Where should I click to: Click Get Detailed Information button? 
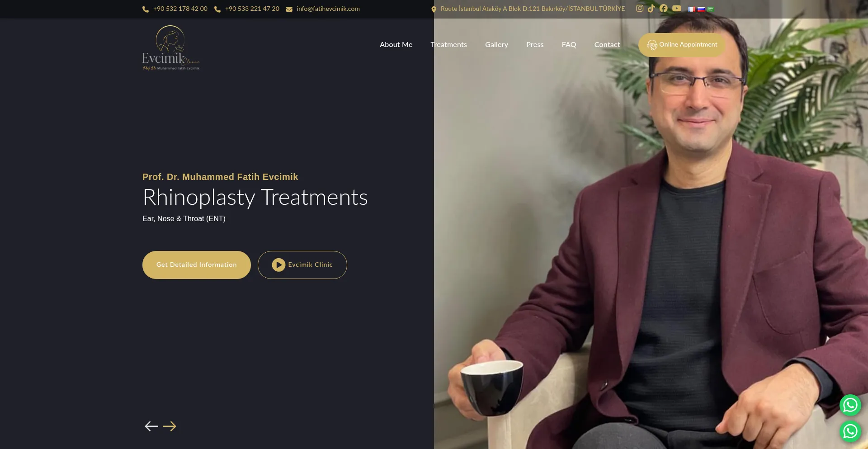197,265
